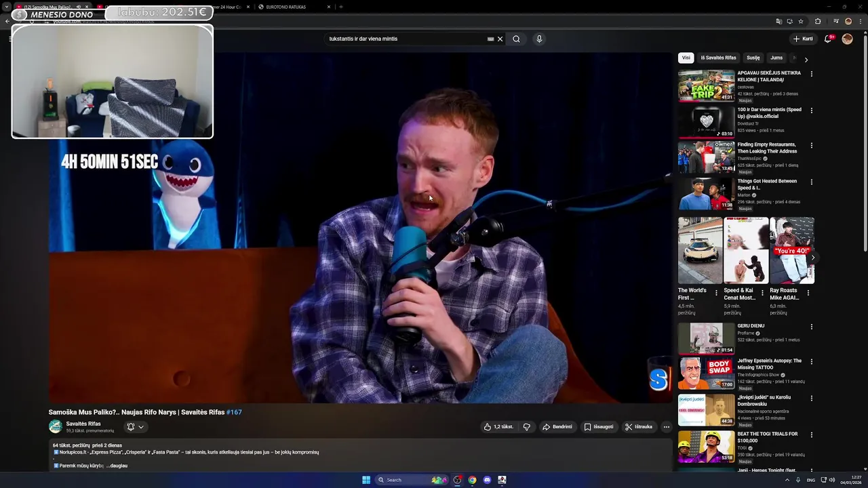Click the translate page icon in address bar
This screenshot has height=488, width=868.
click(778, 21)
